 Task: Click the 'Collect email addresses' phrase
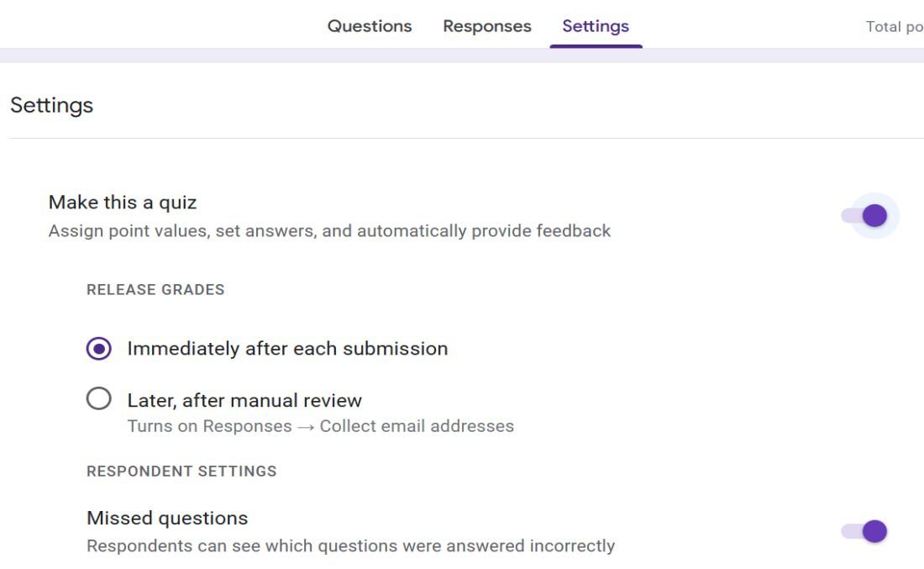click(417, 426)
